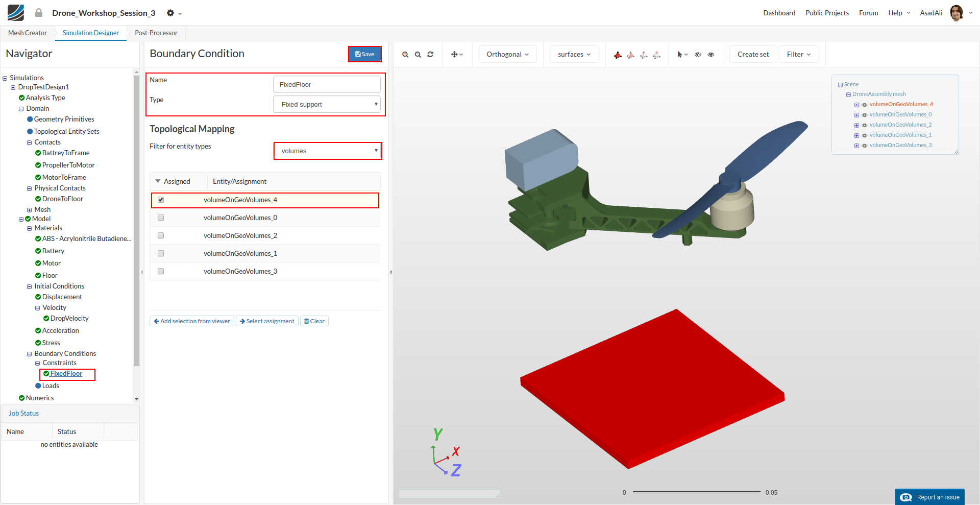980x505 pixels.
Task: Expand the Mesh node in Navigator
Action: [x=29, y=210]
